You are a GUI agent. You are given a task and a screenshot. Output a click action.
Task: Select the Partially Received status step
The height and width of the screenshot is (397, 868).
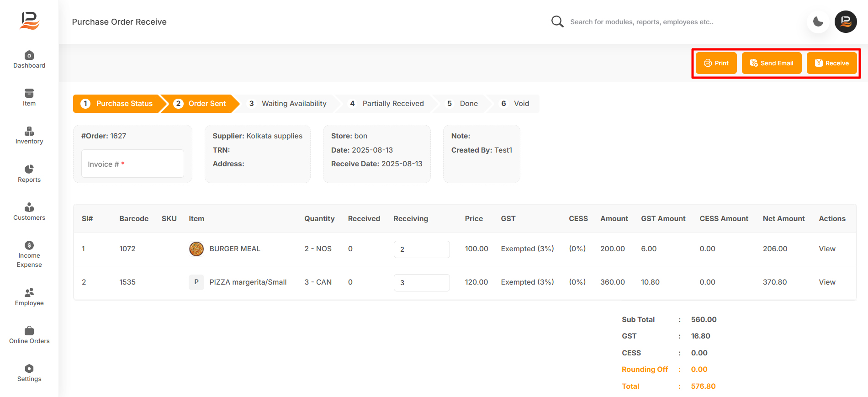(387, 104)
